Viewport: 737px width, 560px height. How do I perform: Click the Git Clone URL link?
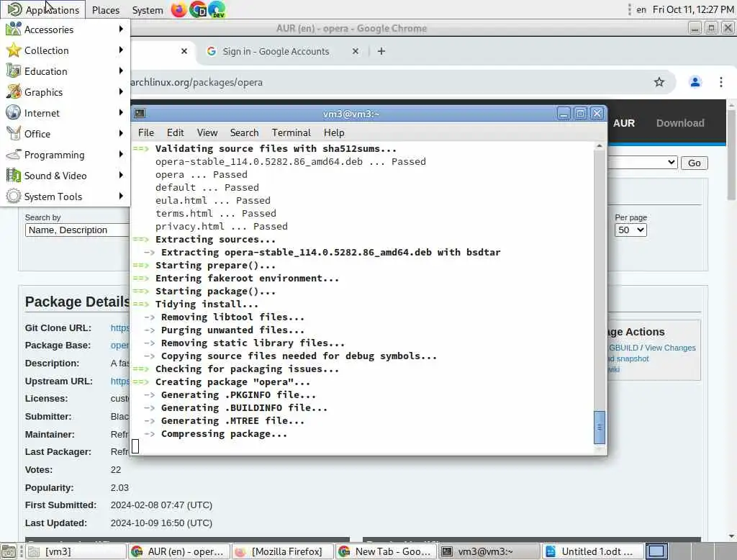(120, 328)
